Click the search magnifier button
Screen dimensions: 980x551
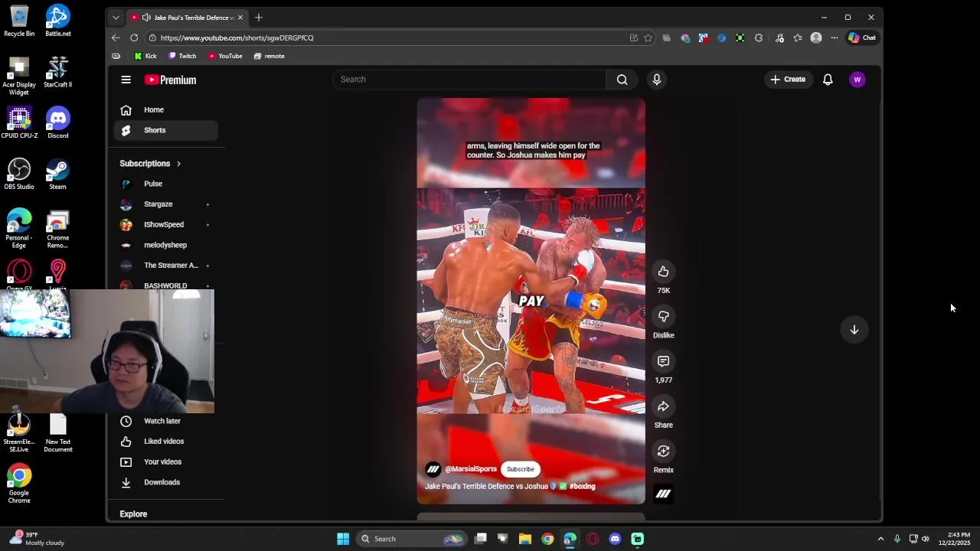[x=622, y=80]
